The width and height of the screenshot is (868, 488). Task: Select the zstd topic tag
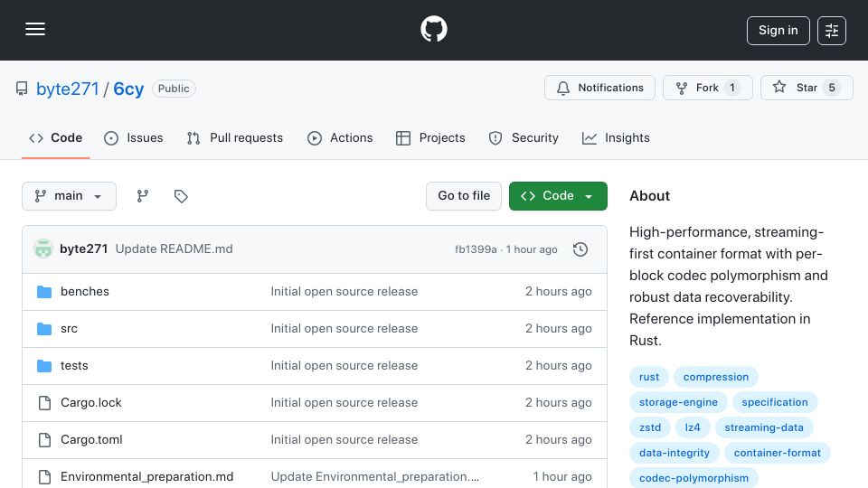click(650, 427)
